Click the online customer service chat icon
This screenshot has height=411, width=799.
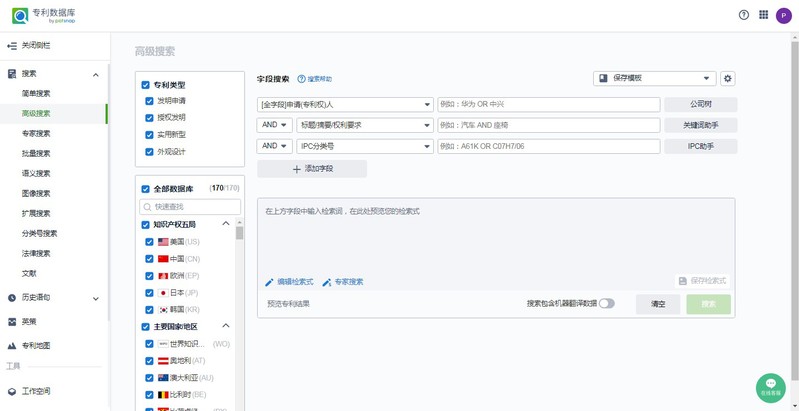(x=770, y=386)
